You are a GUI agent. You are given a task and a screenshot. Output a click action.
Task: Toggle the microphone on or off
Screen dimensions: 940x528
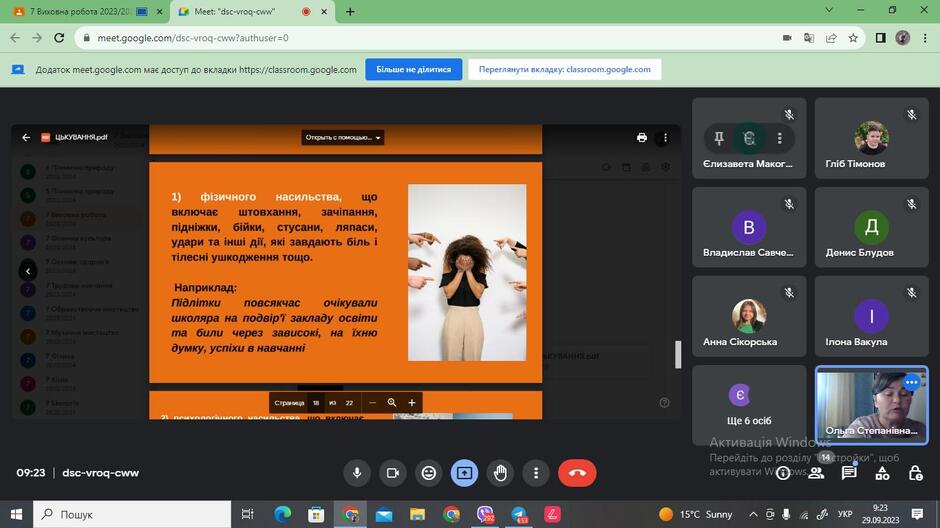pyautogui.click(x=357, y=473)
